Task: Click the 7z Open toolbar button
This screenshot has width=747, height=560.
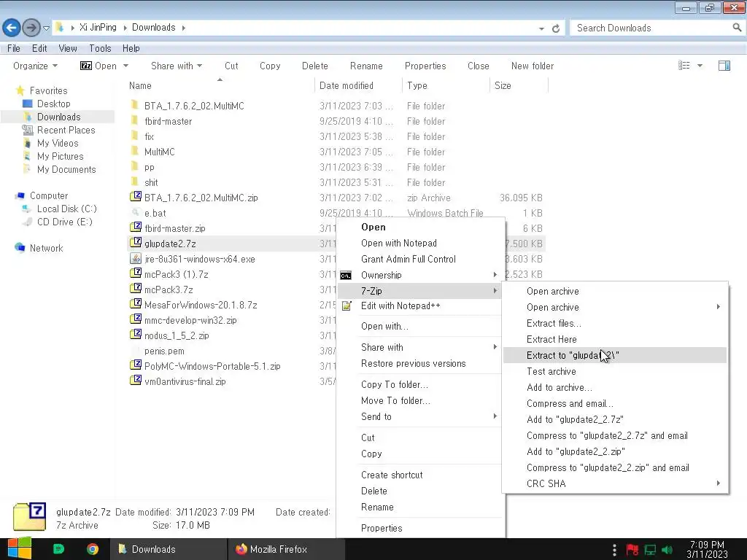Action: pyautogui.click(x=98, y=66)
